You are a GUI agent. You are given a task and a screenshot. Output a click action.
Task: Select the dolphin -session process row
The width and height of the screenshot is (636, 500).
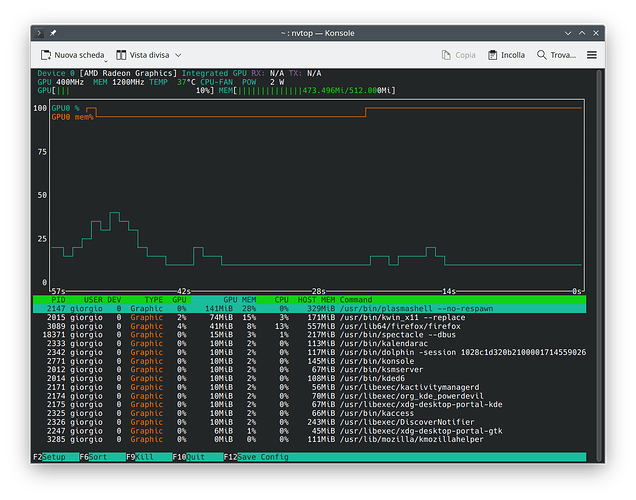coord(309,352)
